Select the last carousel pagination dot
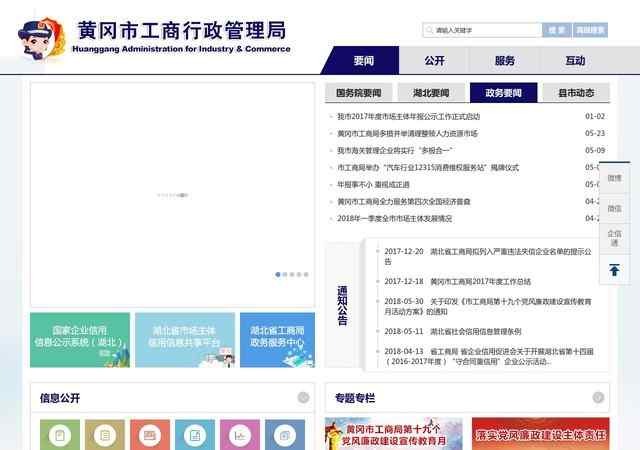The image size is (640, 450). pos(306,274)
